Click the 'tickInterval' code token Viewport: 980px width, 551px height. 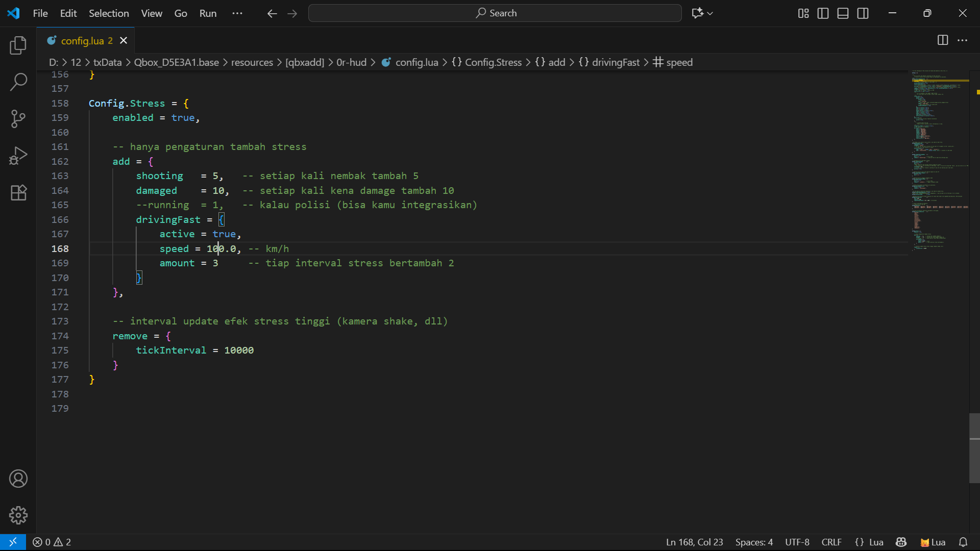171,350
